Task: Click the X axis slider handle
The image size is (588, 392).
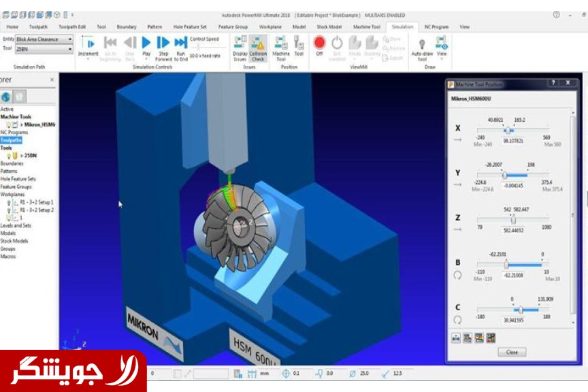Action: pyautogui.click(x=507, y=130)
